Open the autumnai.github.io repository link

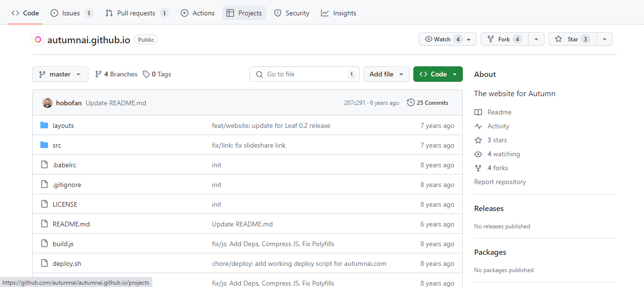(89, 40)
